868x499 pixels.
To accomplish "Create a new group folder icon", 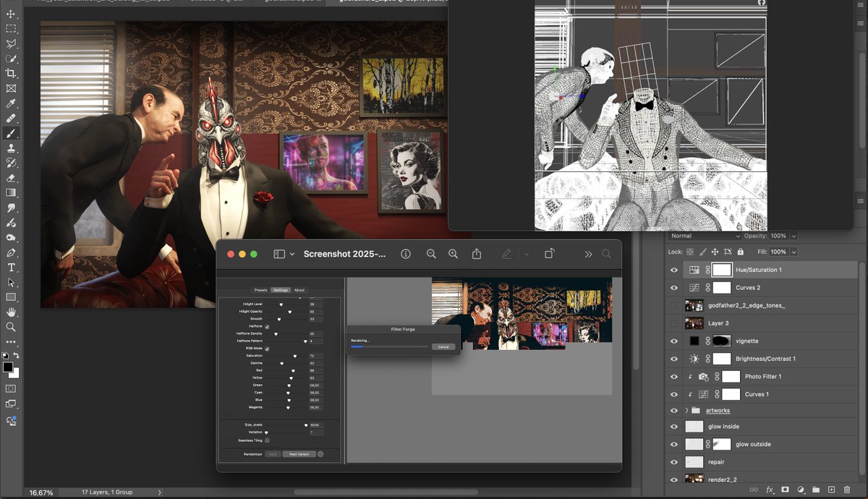I will click(x=816, y=490).
